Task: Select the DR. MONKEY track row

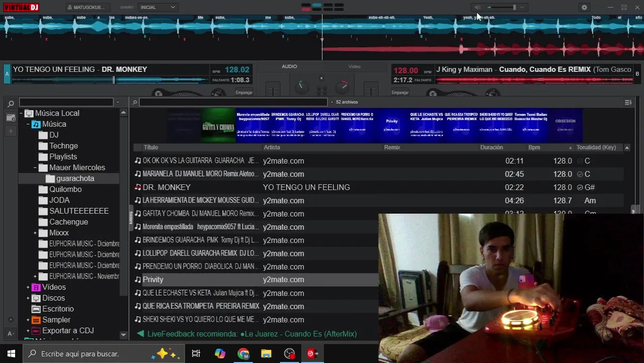Action: coord(378,187)
